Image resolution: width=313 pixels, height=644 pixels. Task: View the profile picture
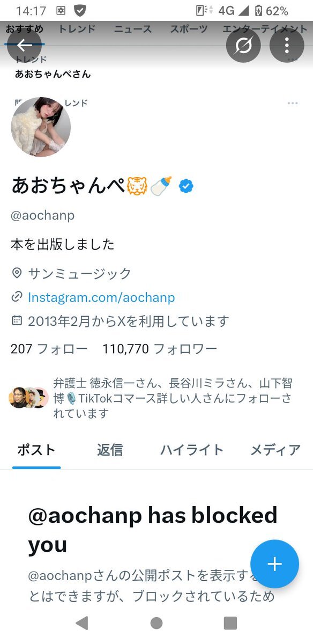point(41,127)
